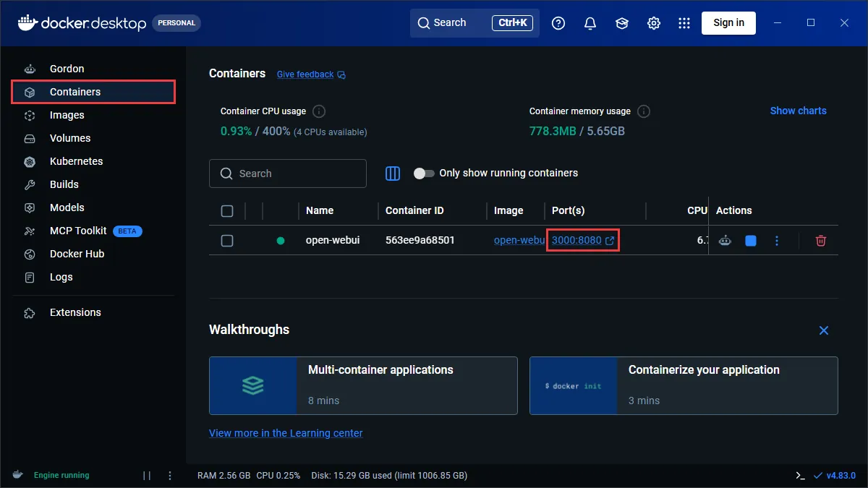Click version v4.83.0 update status
The image size is (868, 488).
[835, 476]
